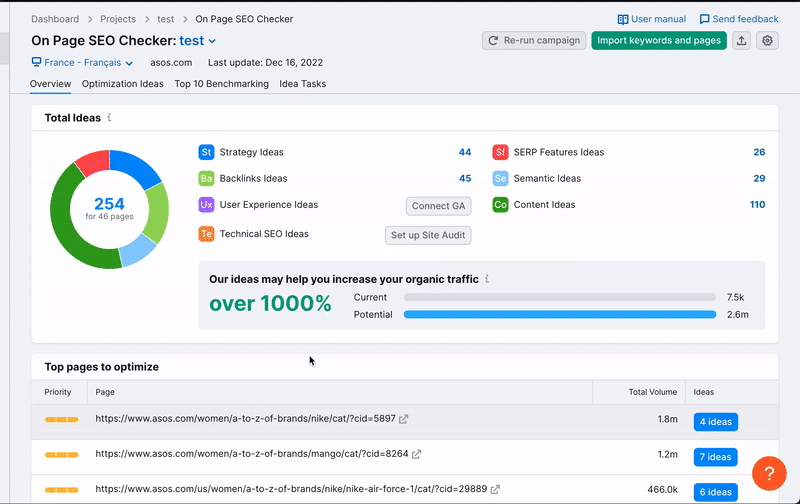Open external link icon for nike cid=5897 URL
Image resolution: width=800 pixels, height=504 pixels.
(403, 422)
